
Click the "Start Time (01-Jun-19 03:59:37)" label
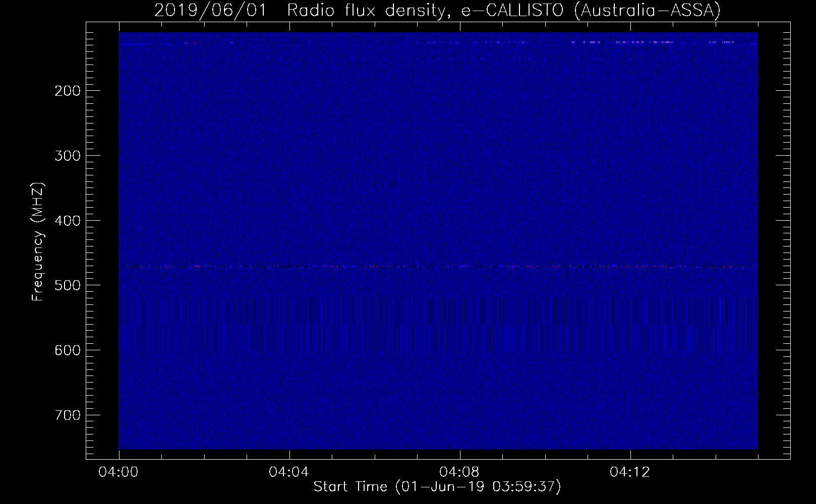click(x=437, y=487)
